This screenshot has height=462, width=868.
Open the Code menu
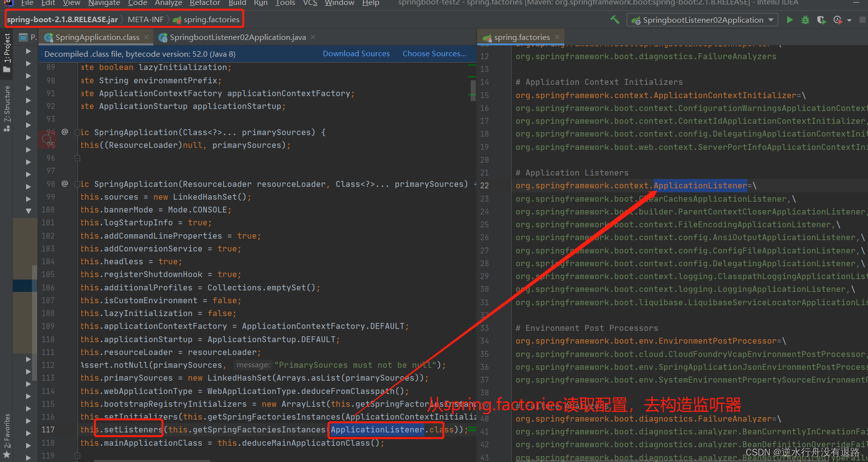tap(138, 3)
